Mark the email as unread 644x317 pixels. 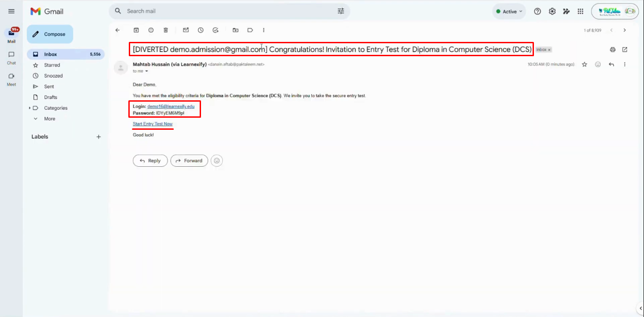(186, 30)
